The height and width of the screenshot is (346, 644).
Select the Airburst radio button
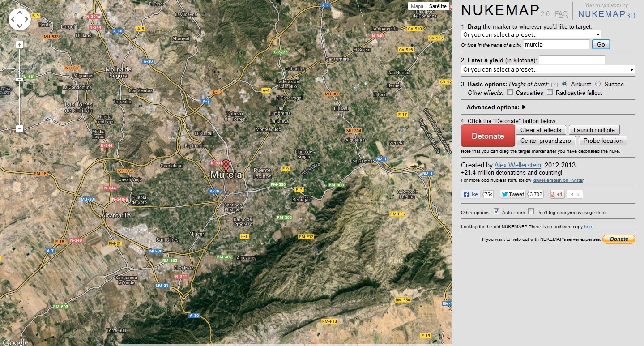pyautogui.click(x=565, y=84)
